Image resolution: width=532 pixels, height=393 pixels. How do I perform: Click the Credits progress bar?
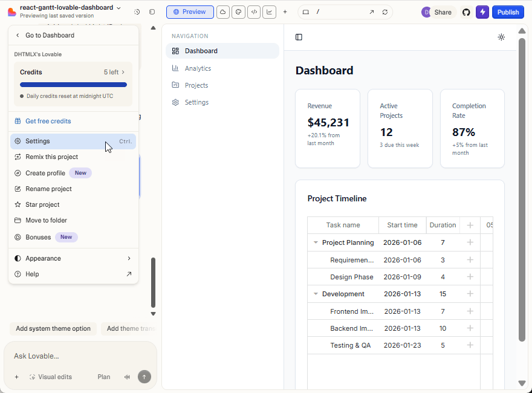[x=73, y=85]
